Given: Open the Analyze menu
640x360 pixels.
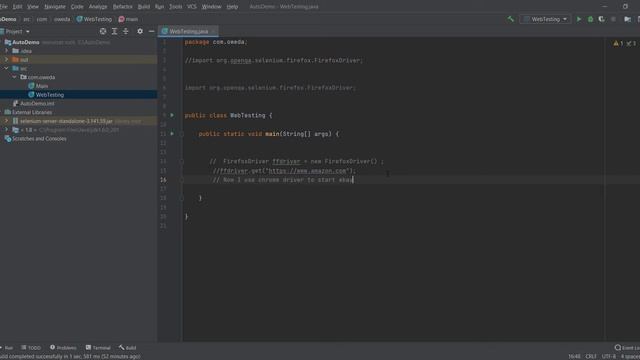Looking at the screenshot, I should [x=98, y=7].
